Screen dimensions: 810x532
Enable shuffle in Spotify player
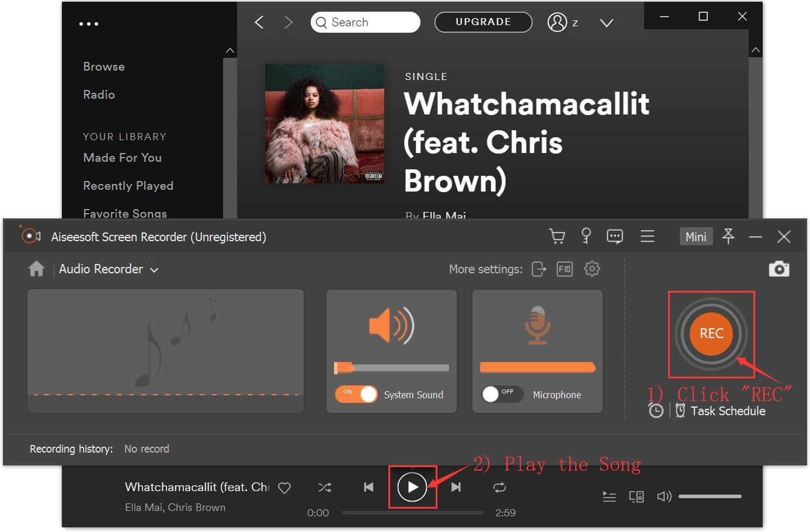point(325,487)
